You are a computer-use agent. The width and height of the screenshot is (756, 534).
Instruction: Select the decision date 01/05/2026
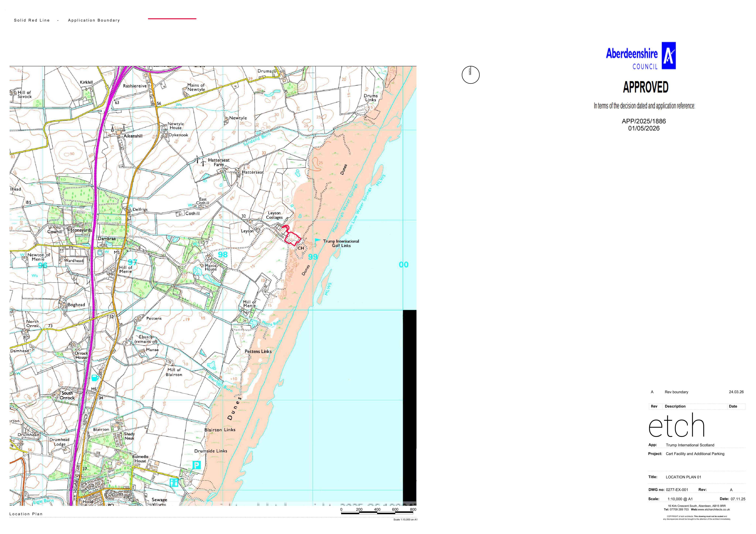tap(644, 128)
